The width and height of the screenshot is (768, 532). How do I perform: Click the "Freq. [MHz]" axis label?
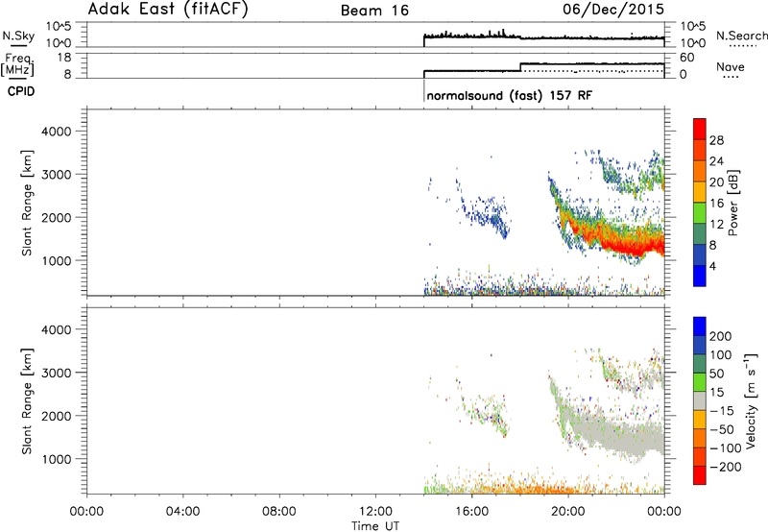point(17,64)
